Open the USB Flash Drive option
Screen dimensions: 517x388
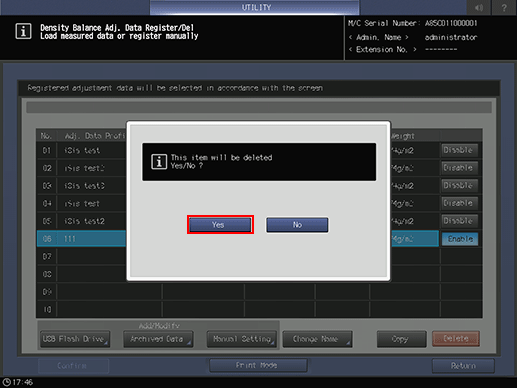[x=75, y=339]
